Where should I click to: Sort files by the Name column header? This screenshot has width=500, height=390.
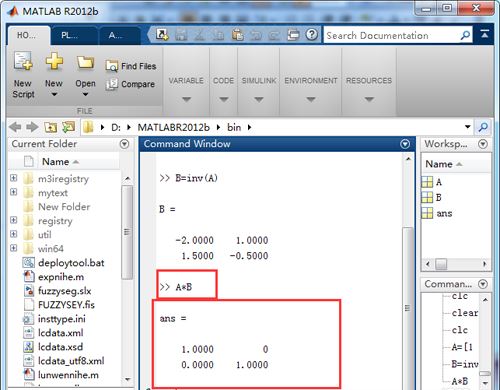[60, 162]
